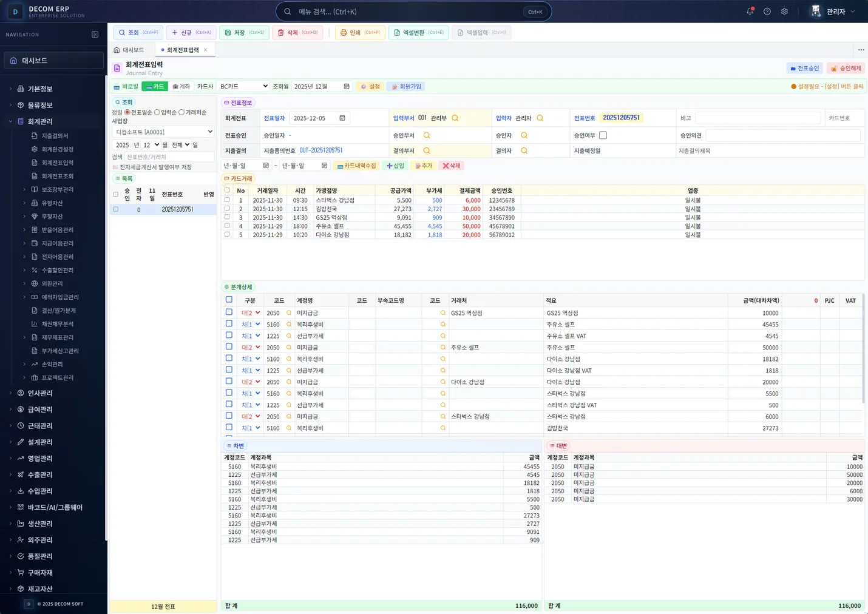Open the notifications bell icon
The width and height of the screenshot is (868, 614).
(750, 12)
